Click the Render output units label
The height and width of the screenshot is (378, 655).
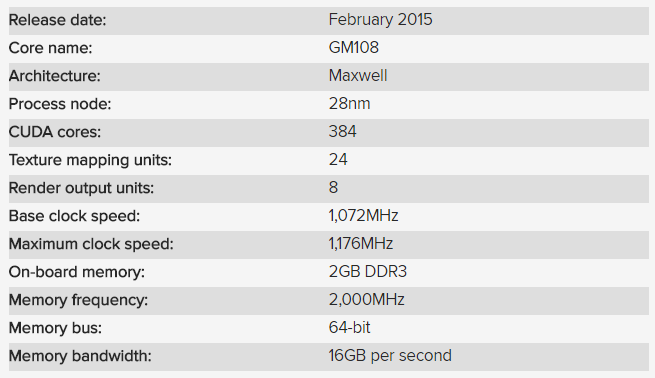pos(81,188)
